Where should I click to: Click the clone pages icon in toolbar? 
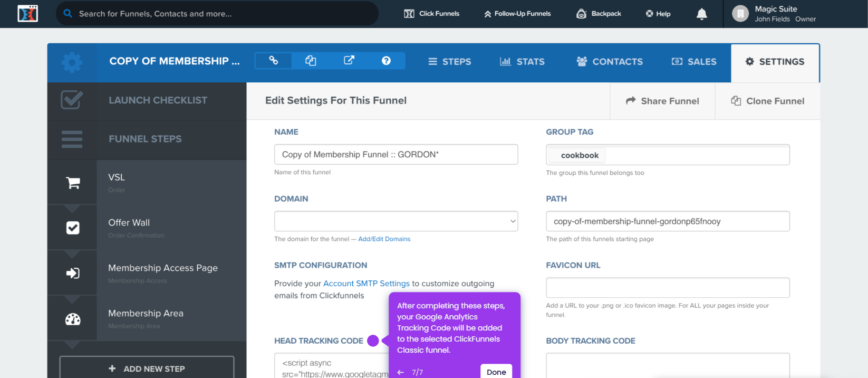pos(311,61)
